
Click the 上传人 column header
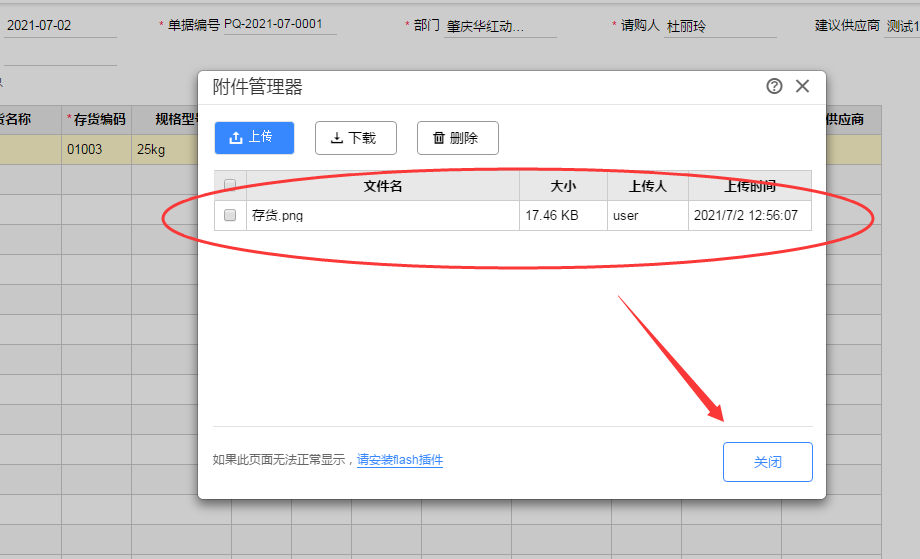click(648, 186)
